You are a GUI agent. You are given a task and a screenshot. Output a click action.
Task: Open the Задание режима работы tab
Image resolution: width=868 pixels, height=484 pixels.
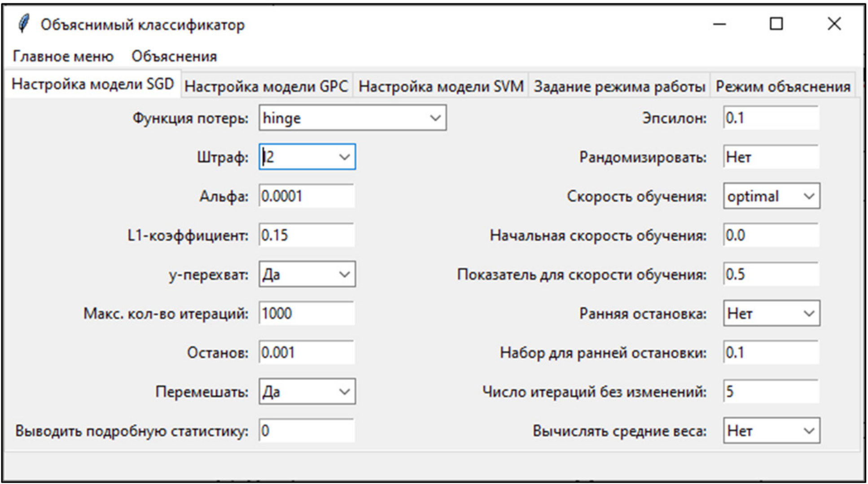pos(619,86)
